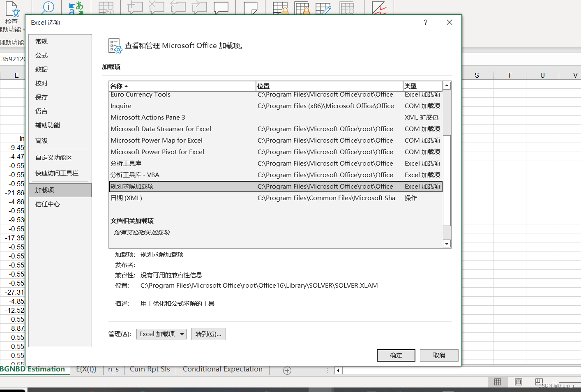Open the 高级 options category
Screen dimensions: 581x392
tap(60, 141)
